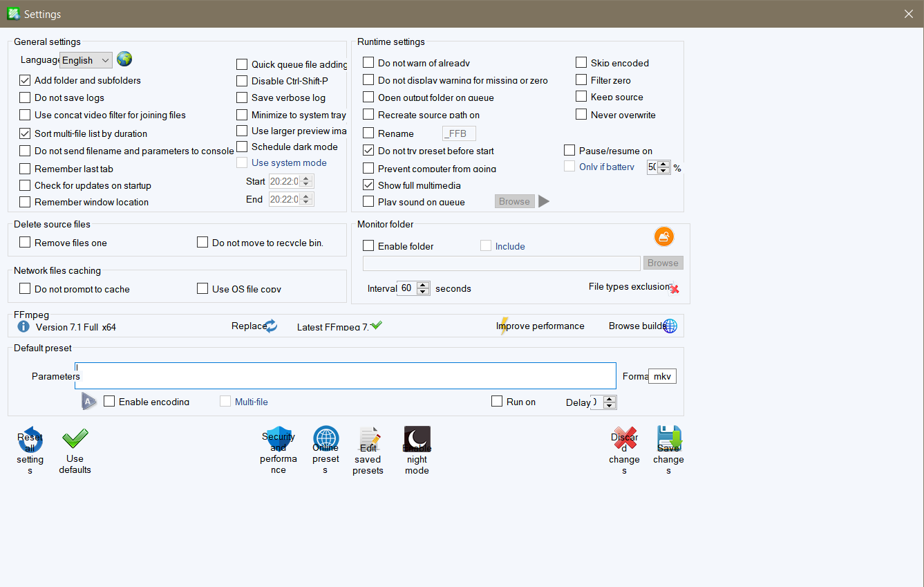
Task: Click the Delay stepper arrows
Action: click(610, 402)
